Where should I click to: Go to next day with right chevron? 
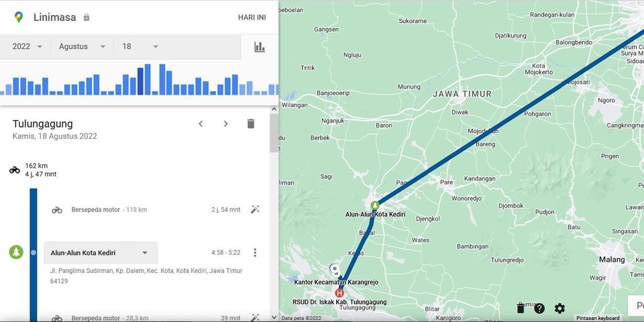click(225, 123)
